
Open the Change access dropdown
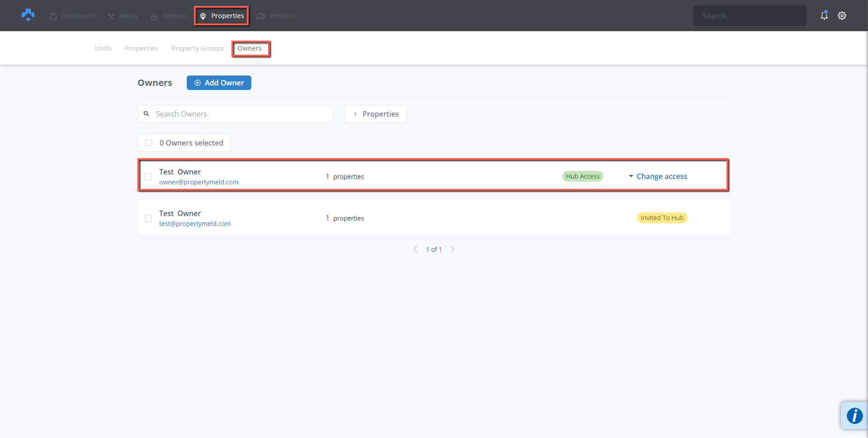(658, 176)
